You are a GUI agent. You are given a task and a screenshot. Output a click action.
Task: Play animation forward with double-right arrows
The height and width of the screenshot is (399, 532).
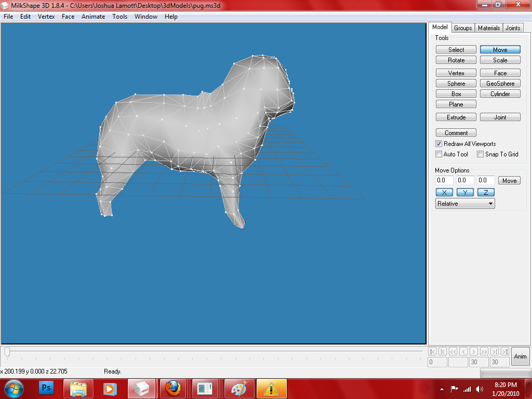(484, 352)
